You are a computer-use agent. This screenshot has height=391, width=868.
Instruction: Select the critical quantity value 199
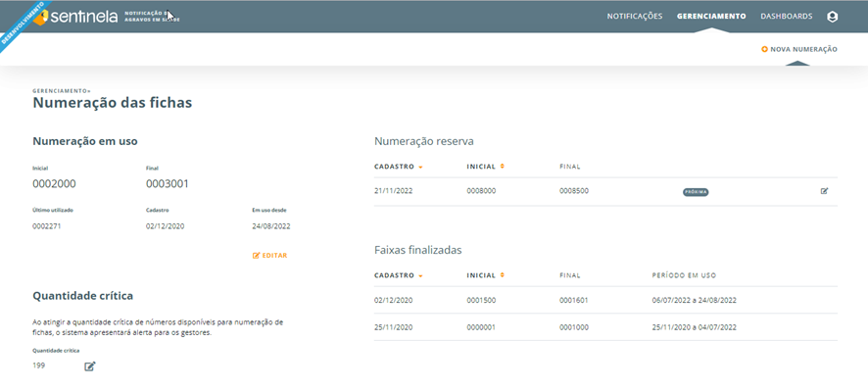pos(39,366)
